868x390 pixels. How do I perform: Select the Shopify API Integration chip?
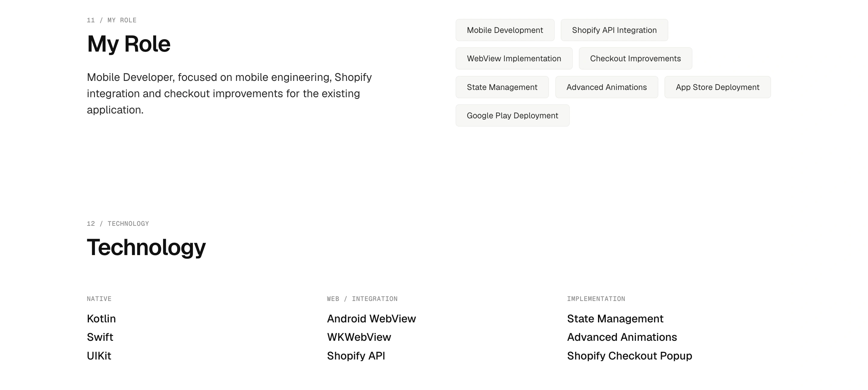tap(614, 30)
